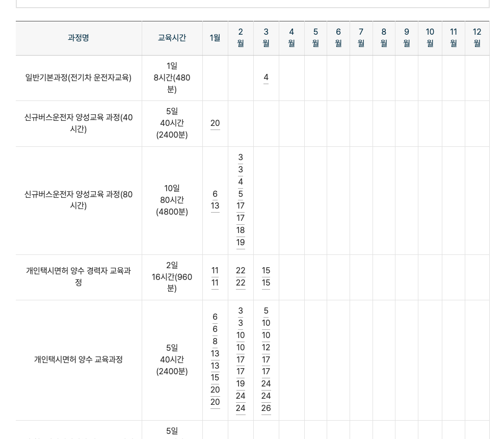Click the February "24" link in 개인택시면허 양수 교육과정
The width and height of the screenshot is (504, 439).
(x=241, y=396)
